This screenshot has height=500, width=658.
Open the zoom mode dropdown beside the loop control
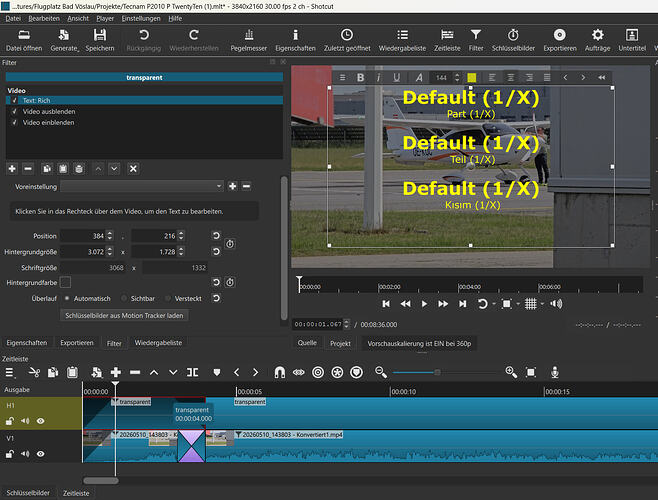coord(519,304)
